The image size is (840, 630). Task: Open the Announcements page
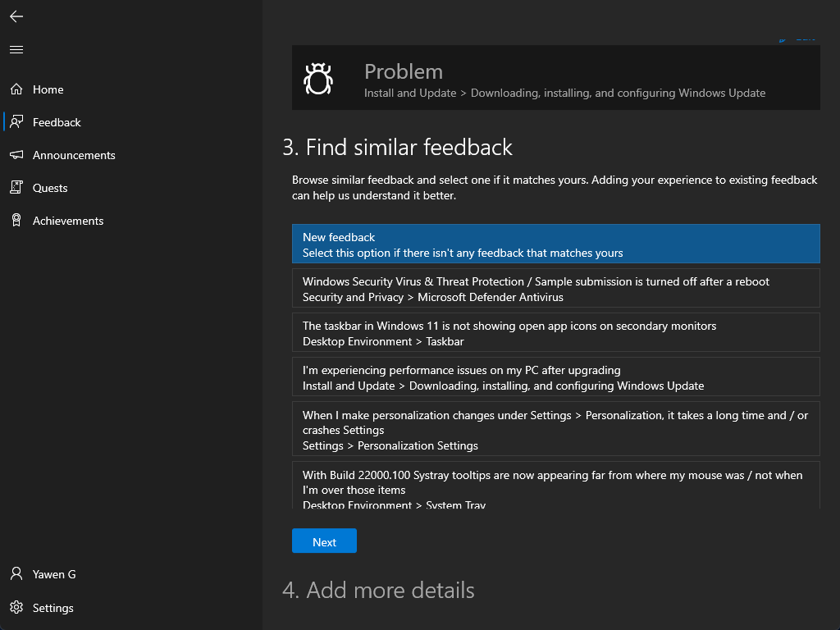(x=74, y=155)
